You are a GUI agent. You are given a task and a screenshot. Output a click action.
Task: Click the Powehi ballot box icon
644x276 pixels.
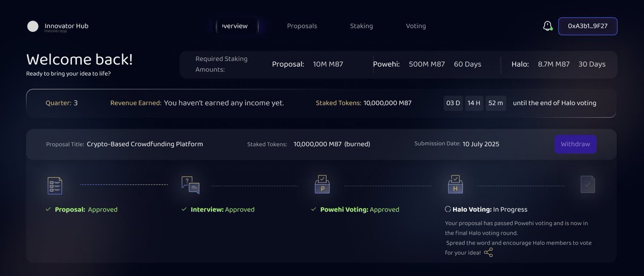pyautogui.click(x=322, y=184)
